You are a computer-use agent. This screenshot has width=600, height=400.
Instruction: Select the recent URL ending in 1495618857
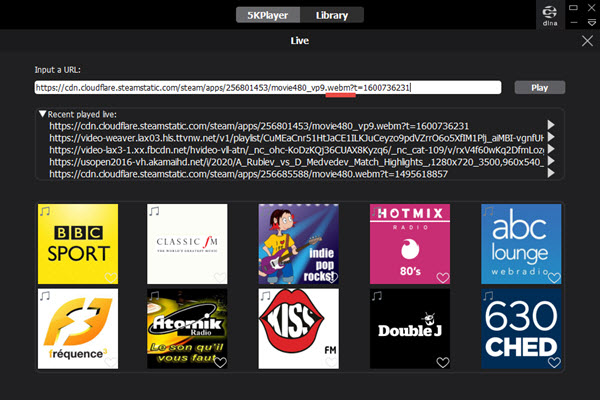coord(248,174)
